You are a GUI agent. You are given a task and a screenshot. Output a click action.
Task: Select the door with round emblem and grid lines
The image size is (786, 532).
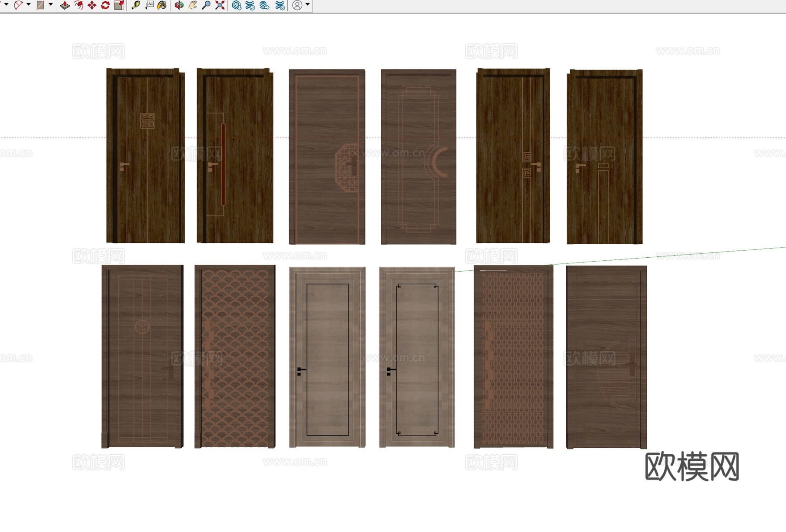click(142, 356)
